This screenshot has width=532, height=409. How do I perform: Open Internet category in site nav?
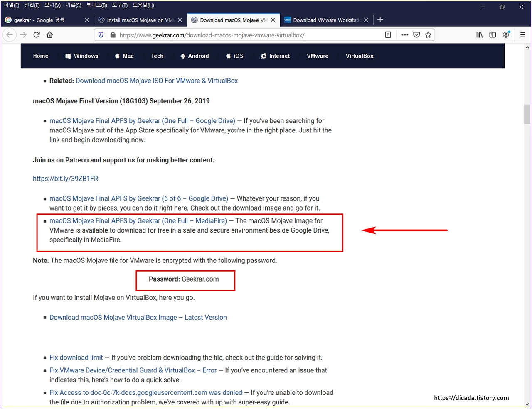[x=275, y=56]
